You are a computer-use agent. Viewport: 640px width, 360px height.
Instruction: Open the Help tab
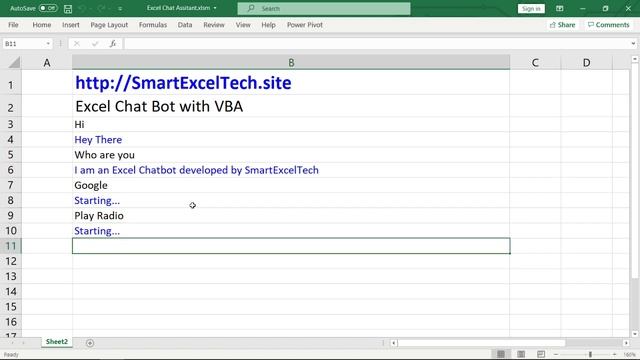[268, 25]
